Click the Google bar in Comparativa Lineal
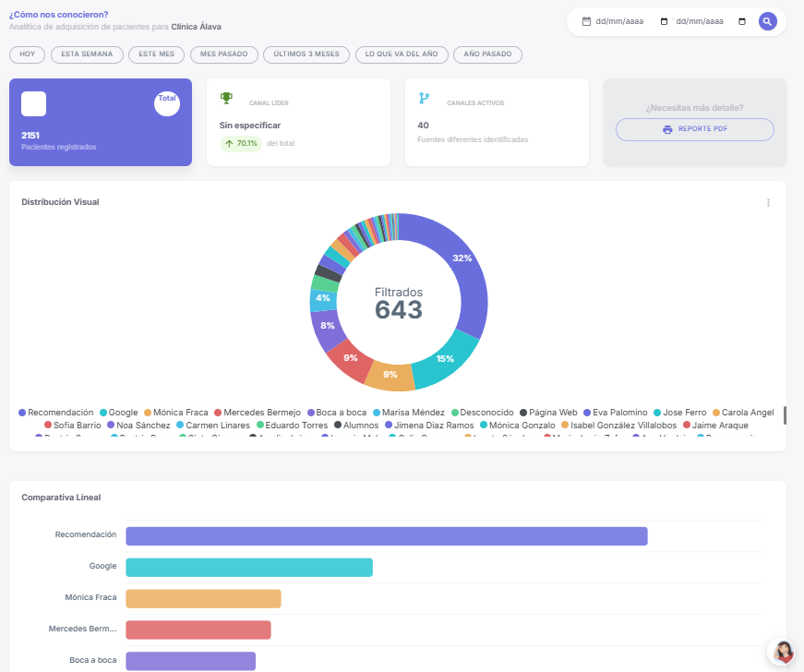Viewport: 804px width, 672px height. [249, 567]
